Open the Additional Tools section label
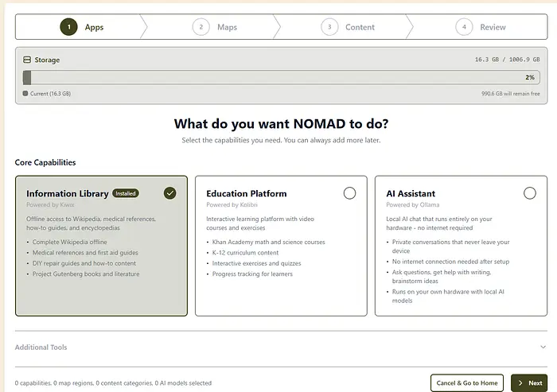The height and width of the screenshot is (392, 557). [x=41, y=347]
